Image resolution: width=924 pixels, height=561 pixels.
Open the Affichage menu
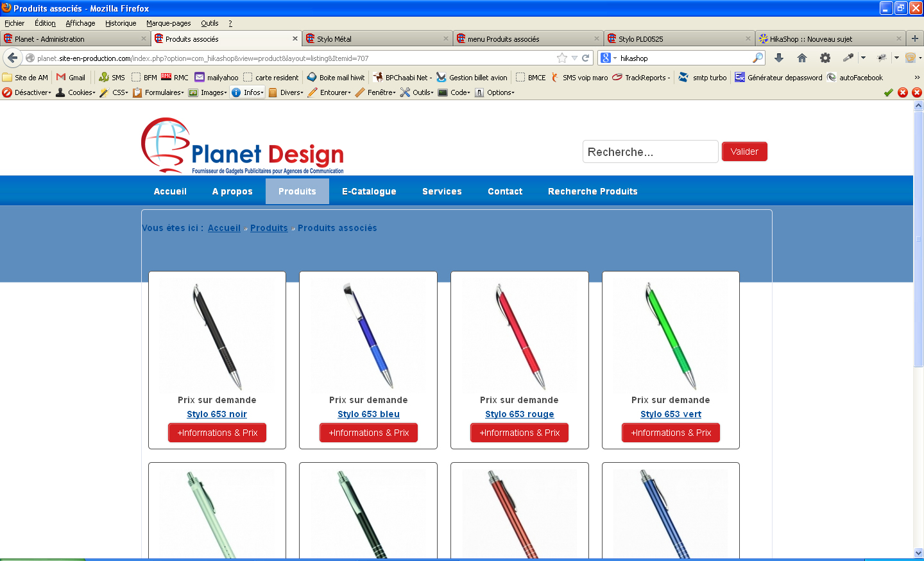click(x=80, y=23)
